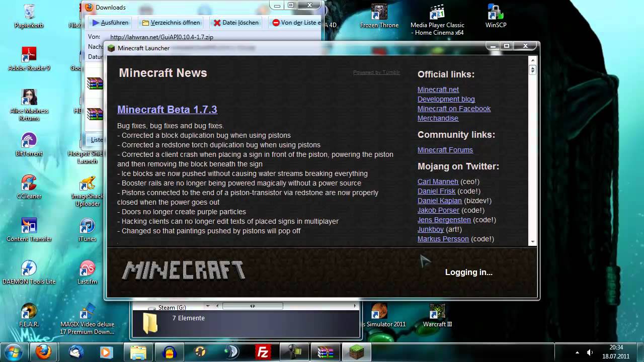Open the Content Transfer desktop icon

[x=29, y=230]
